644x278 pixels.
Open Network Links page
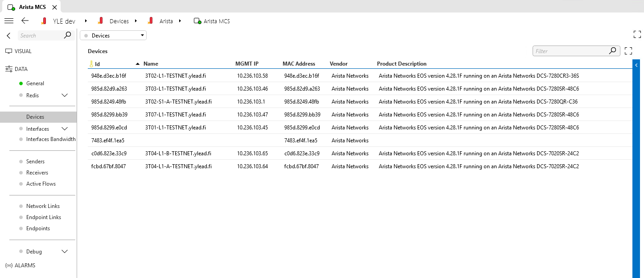click(43, 206)
